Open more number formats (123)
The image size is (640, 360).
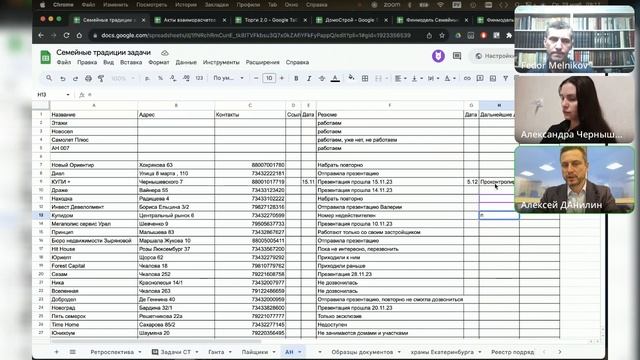(x=199, y=78)
